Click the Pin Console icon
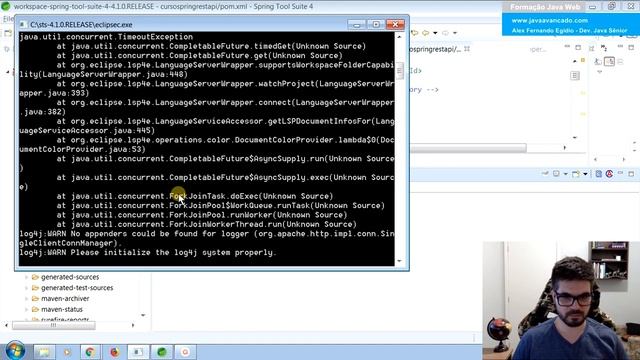This screenshot has height=360, width=640. pyautogui.click(x=545, y=174)
